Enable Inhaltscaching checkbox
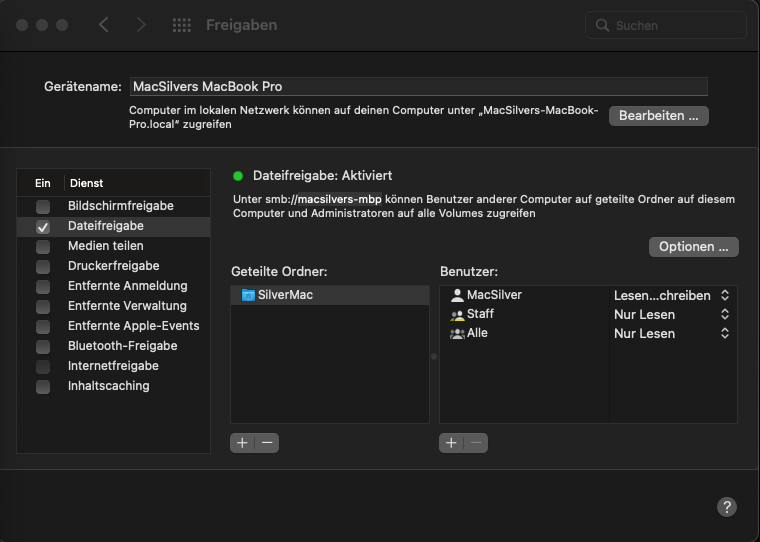 click(43, 387)
